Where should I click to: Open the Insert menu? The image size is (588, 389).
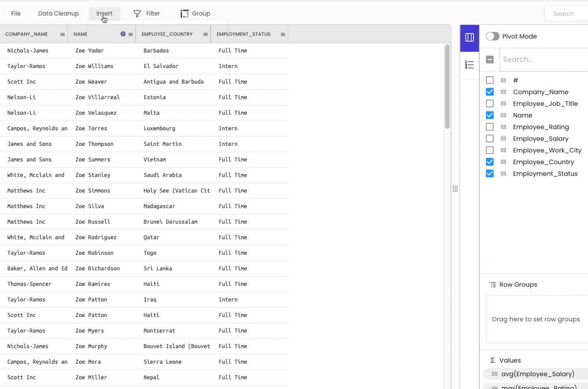click(104, 14)
